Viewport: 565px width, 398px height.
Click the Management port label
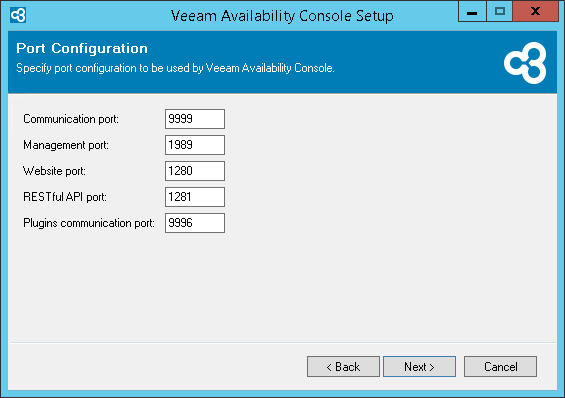point(66,145)
